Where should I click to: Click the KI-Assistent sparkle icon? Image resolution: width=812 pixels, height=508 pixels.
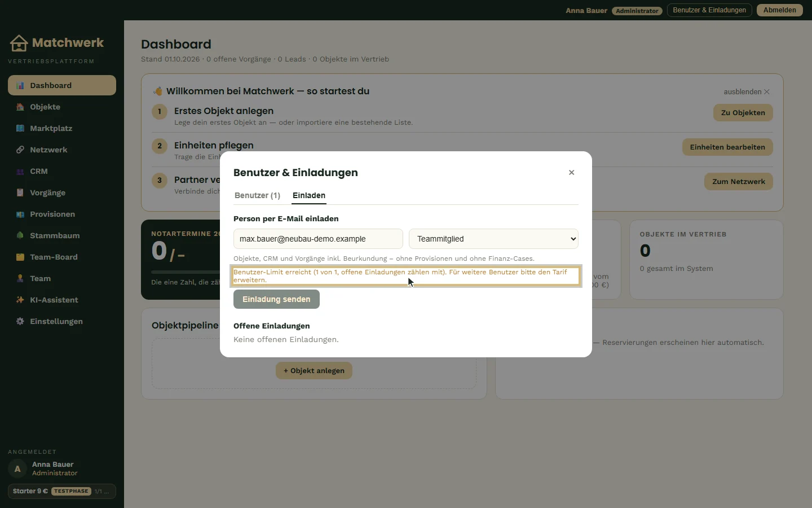pos(20,300)
